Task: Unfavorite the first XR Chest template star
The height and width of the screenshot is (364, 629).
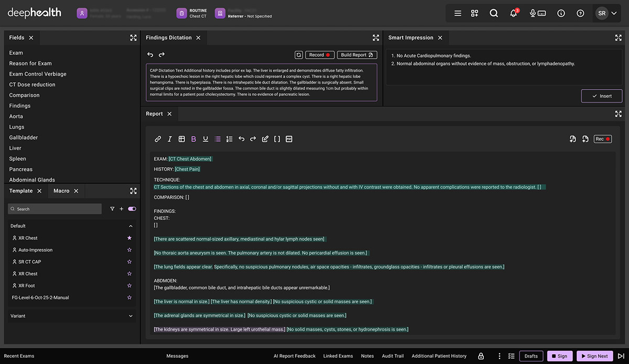Action: click(129, 238)
